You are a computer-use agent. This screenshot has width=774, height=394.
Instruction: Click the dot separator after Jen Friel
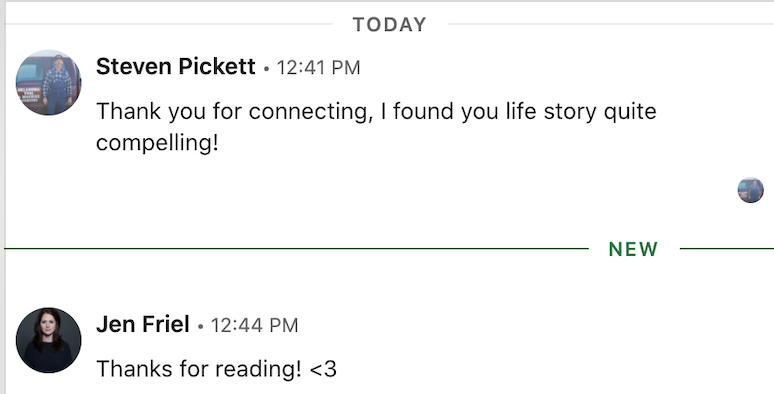(x=200, y=327)
